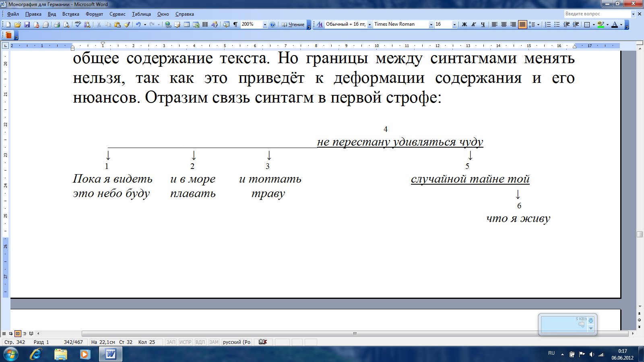Open the Styles and Formatting pane
644x362 pixels.
point(320,25)
